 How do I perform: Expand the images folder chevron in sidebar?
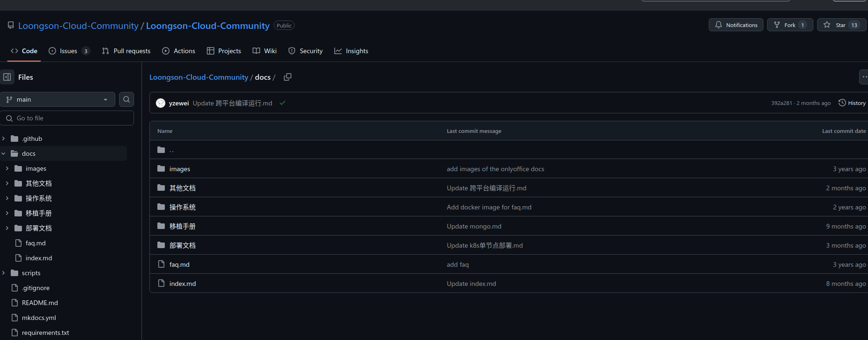[x=7, y=168]
